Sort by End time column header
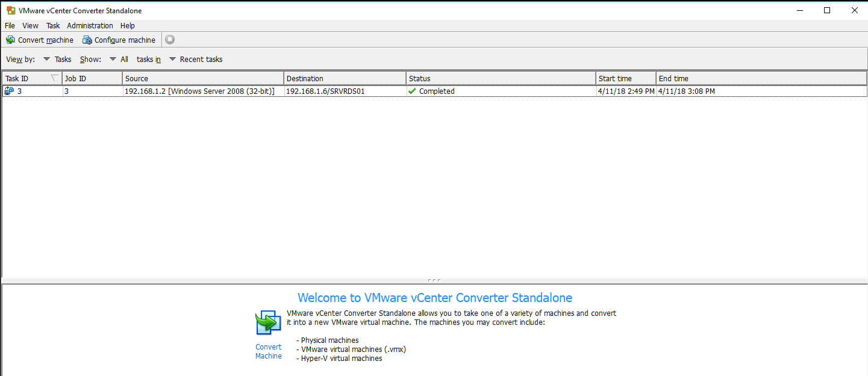868x376 pixels. (x=761, y=78)
